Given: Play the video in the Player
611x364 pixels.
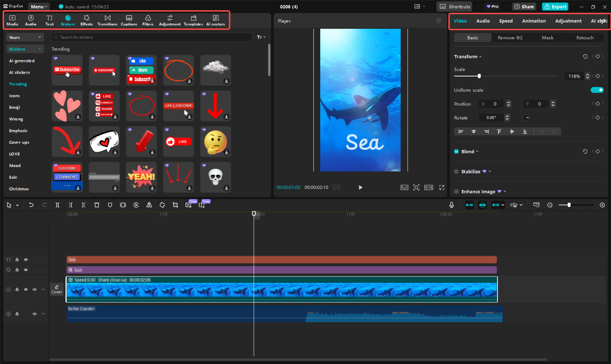Looking at the screenshot, I should click(360, 187).
